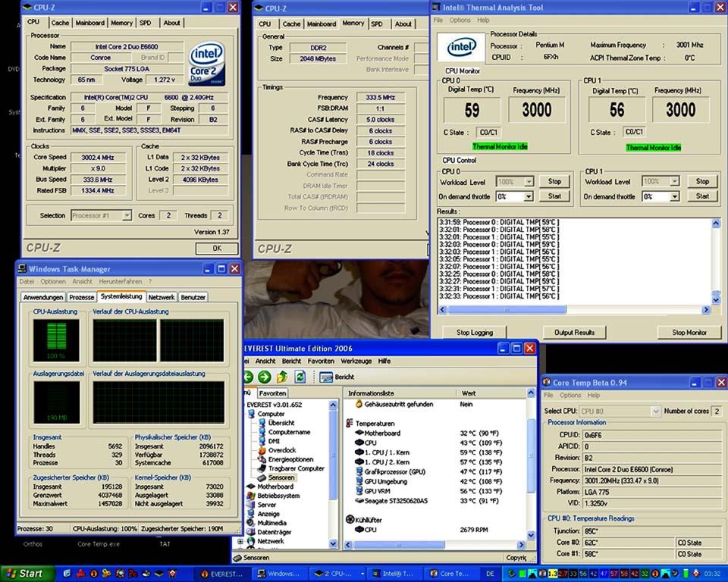Select Computer node in EVEREST tree

(x=271, y=414)
